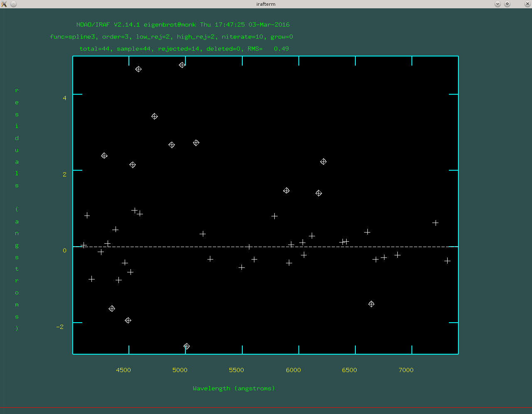Select the lowest rejected diamond point in plot
The height and width of the screenshot is (414, 532).
(187, 346)
